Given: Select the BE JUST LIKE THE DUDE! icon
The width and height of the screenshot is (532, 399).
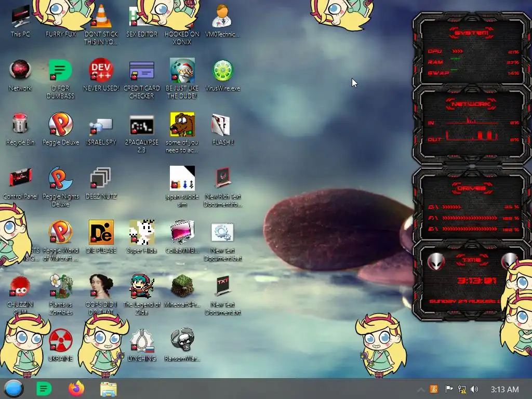Looking at the screenshot, I should pyautogui.click(x=182, y=79).
